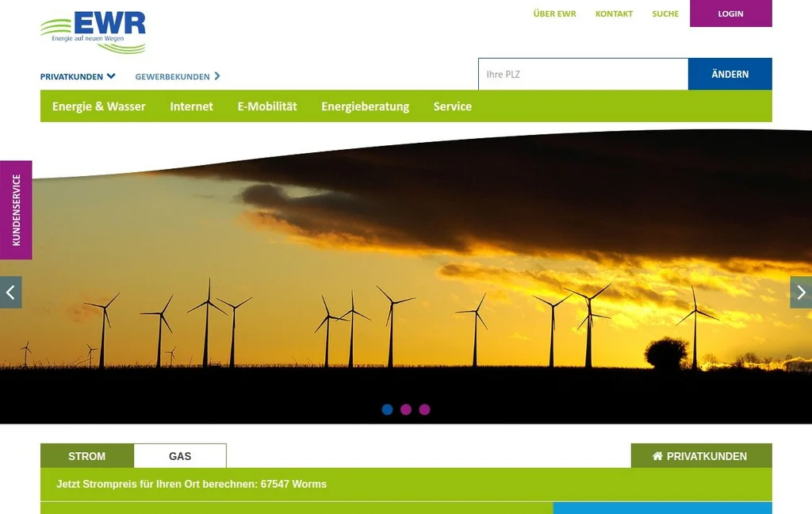Select the second carousel dot

pos(406,409)
